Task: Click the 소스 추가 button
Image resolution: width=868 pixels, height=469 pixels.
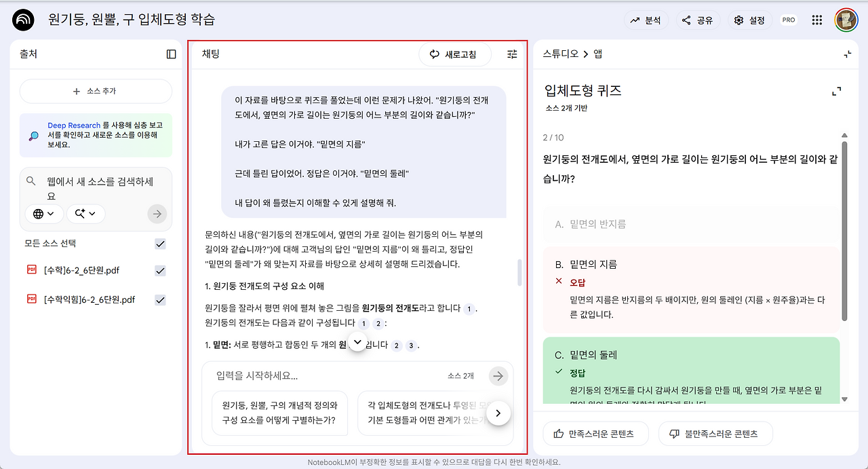Action: [x=96, y=91]
